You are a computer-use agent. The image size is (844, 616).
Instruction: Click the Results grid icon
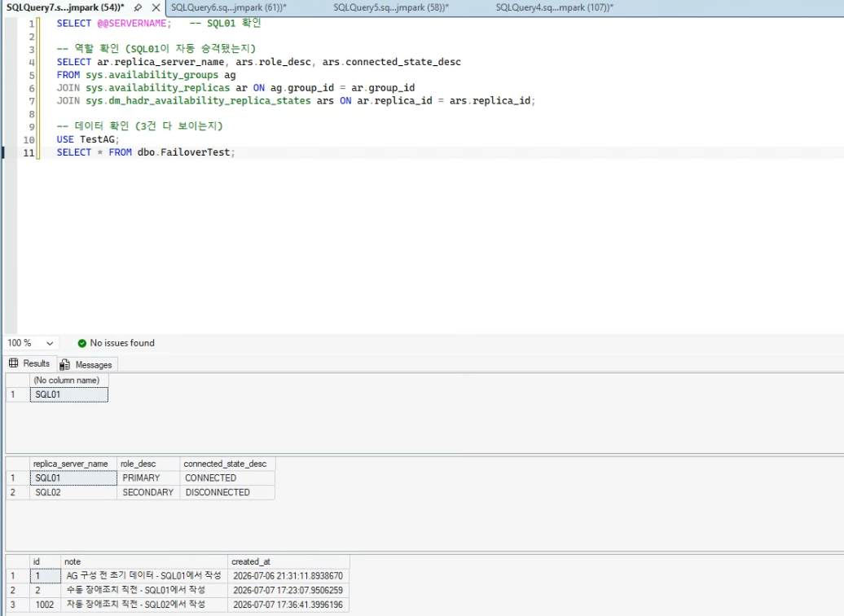point(14,363)
